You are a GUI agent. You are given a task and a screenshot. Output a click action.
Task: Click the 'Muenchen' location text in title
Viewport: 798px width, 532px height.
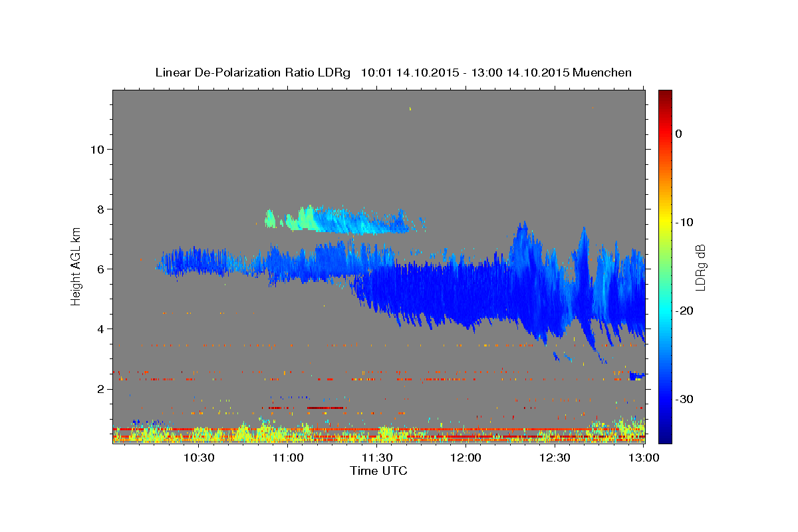click(602, 72)
